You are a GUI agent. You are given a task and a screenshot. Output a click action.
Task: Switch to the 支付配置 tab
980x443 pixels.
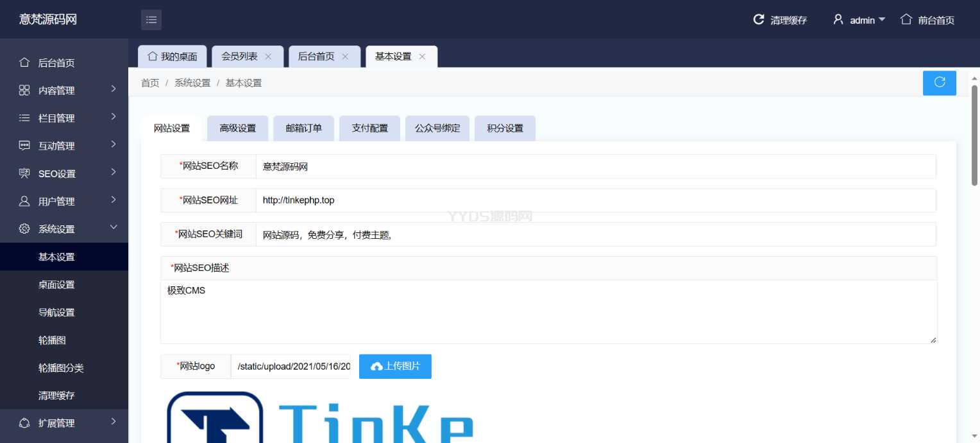click(369, 128)
